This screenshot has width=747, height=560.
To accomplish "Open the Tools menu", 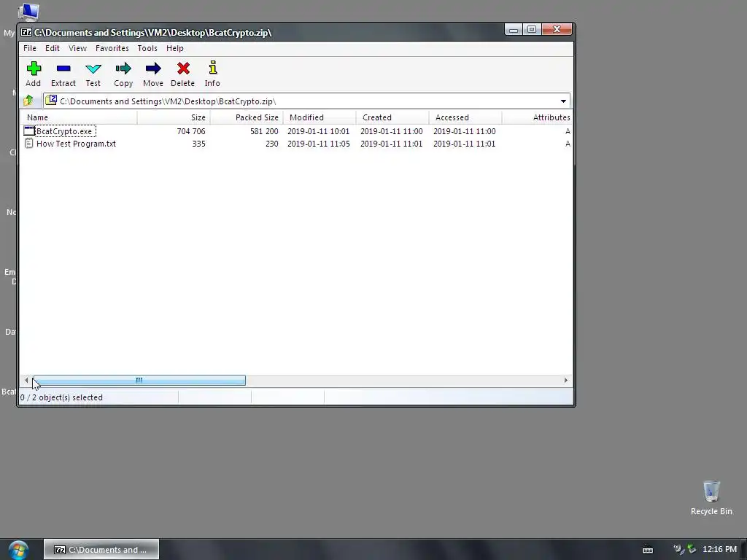I will pyautogui.click(x=147, y=48).
